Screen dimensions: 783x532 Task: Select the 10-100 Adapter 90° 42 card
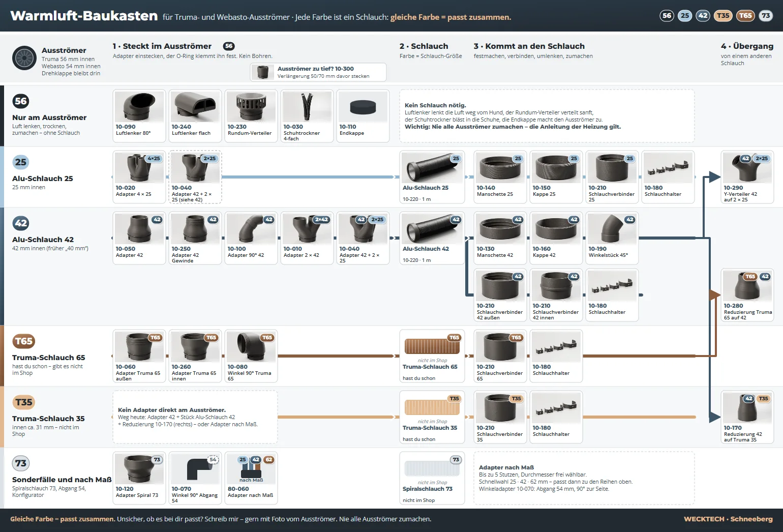tap(251, 238)
